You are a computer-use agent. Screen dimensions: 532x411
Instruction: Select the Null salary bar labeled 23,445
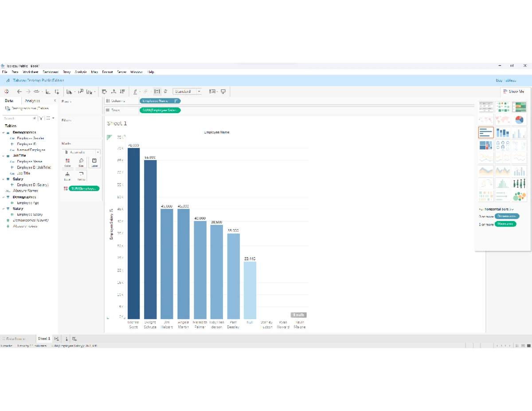(250, 290)
